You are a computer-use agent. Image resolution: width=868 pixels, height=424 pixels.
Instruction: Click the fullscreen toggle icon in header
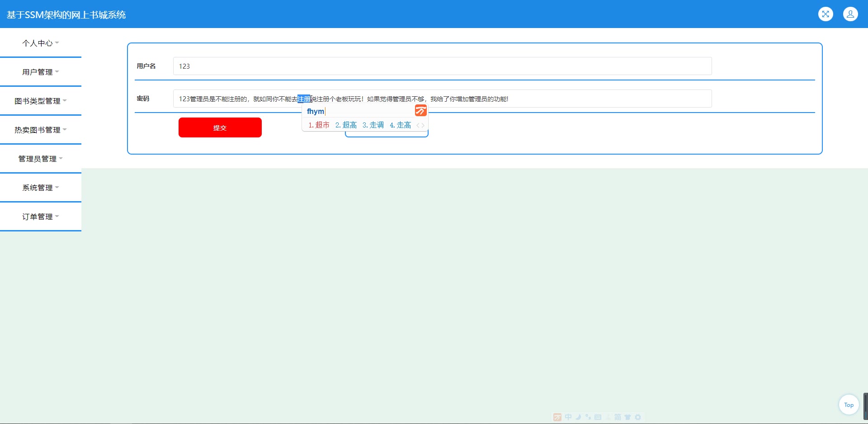[x=826, y=14]
